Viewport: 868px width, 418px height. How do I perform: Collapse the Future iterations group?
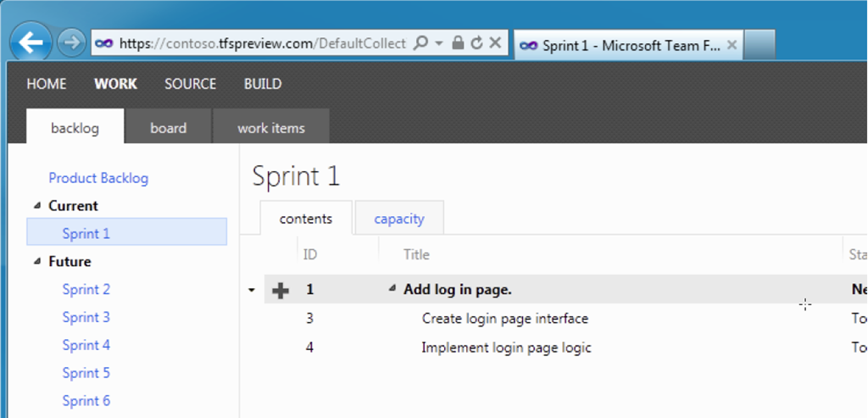tap(36, 262)
